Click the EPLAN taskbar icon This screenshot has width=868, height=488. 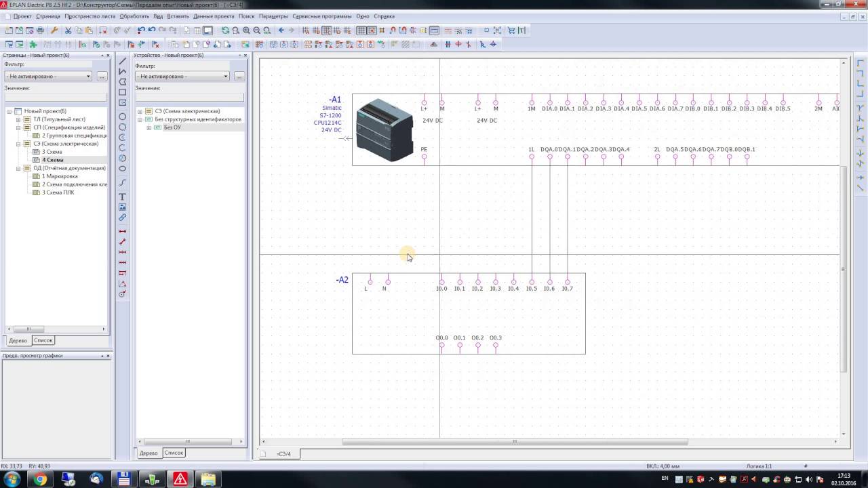coord(180,479)
